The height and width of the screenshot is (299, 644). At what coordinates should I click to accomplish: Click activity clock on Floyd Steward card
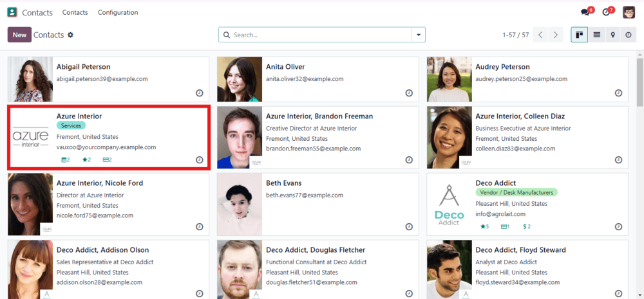pyautogui.click(x=618, y=294)
